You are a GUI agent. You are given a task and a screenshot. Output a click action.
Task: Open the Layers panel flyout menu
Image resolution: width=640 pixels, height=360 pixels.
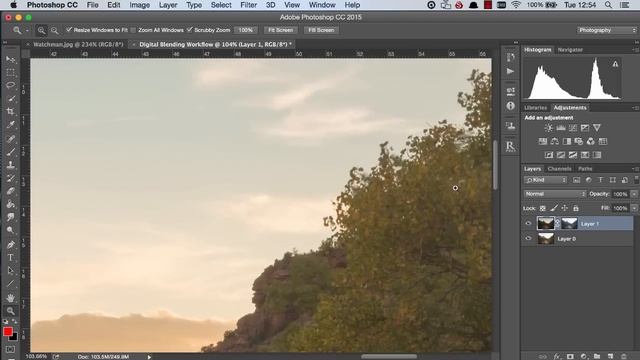(x=635, y=169)
